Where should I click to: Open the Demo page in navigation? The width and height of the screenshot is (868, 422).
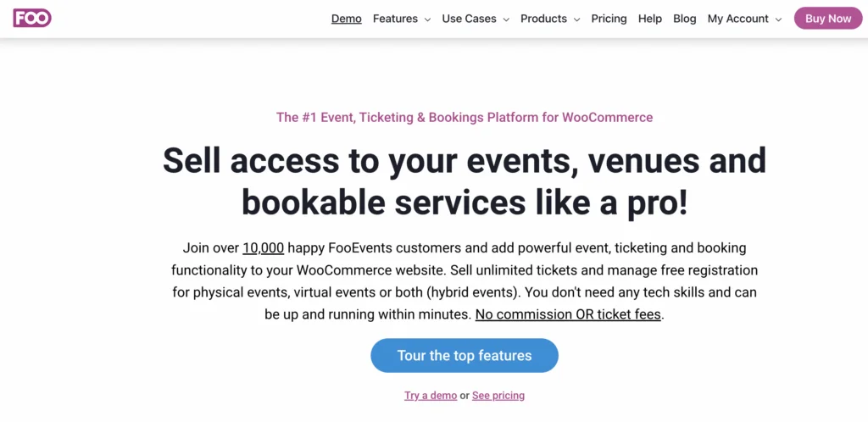pos(347,19)
